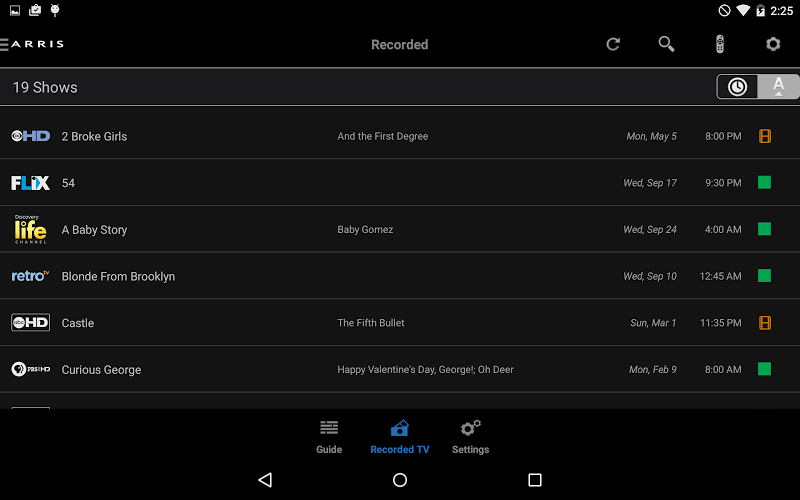Open the search magnifier icon

point(666,44)
